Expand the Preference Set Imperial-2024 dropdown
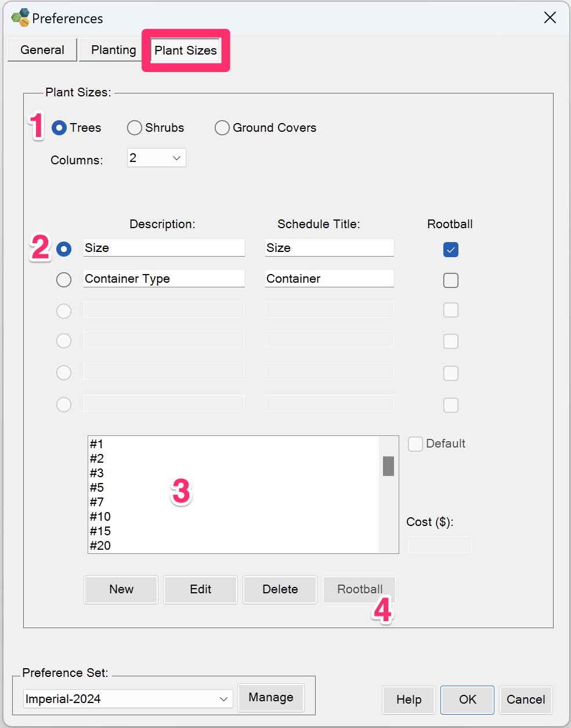This screenshot has height=728, width=571. [128, 699]
